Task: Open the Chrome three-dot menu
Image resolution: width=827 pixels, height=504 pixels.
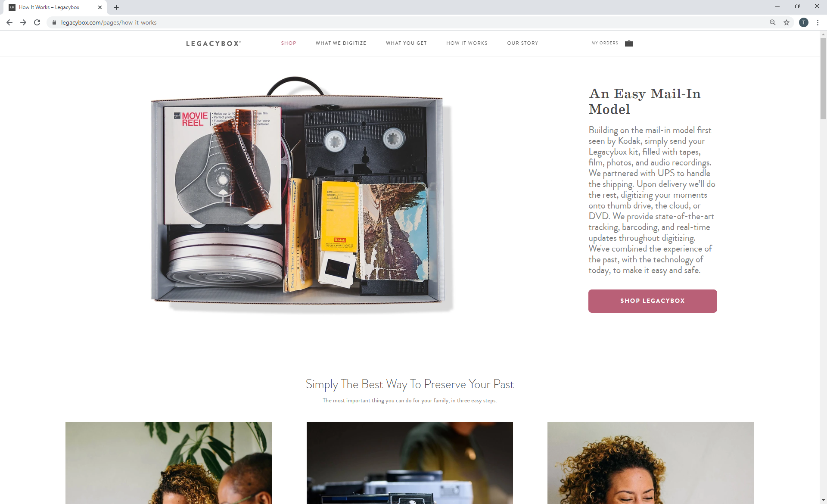Action: pyautogui.click(x=818, y=22)
